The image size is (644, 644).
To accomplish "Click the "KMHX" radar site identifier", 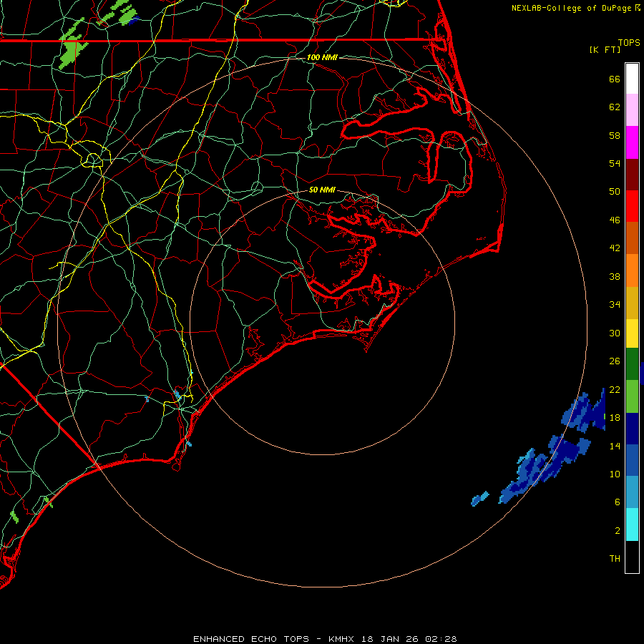I will point(343,639).
